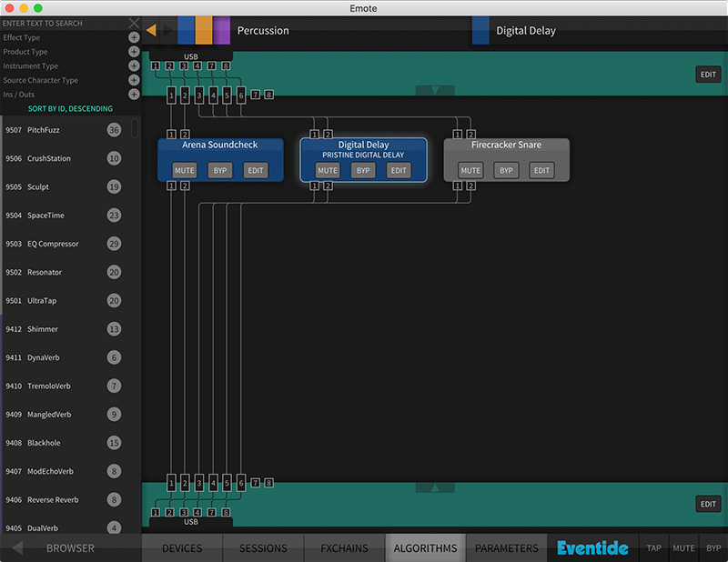Bypass the Arena Soundcheck block
728x562 pixels.
(220, 170)
